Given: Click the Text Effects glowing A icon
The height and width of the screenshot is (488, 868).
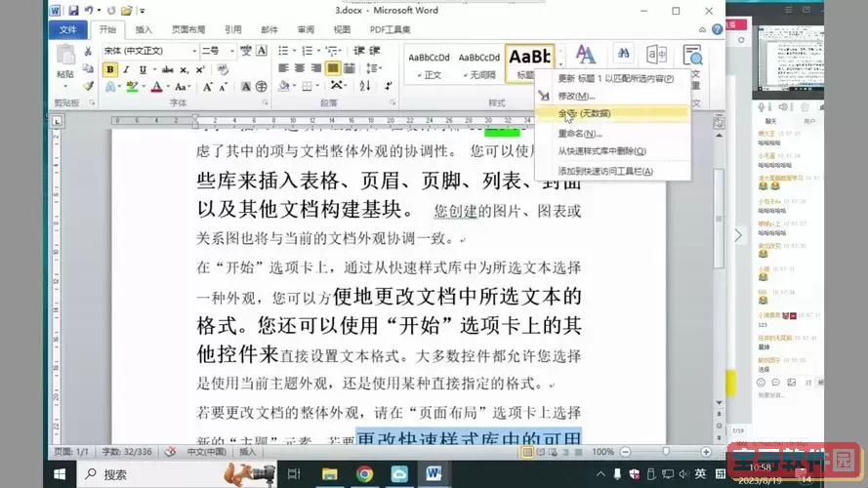Looking at the screenshot, I should click(x=110, y=87).
